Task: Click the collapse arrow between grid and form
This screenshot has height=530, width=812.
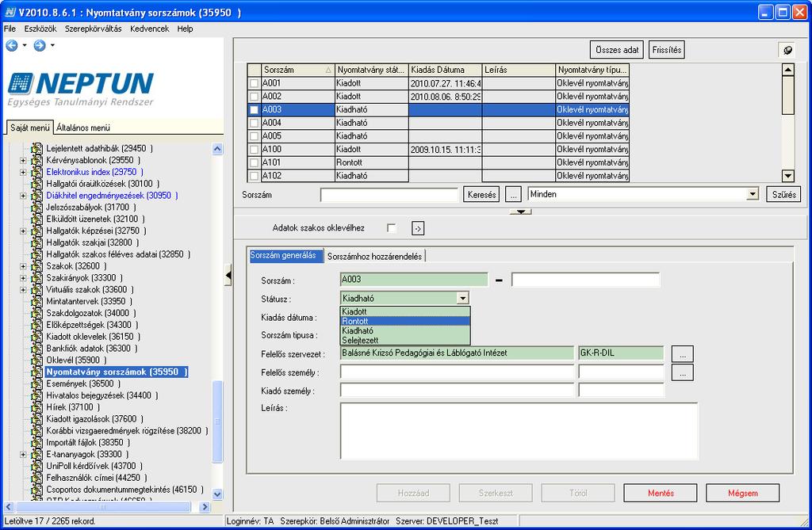Action: pyautogui.click(x=520, y=212)
